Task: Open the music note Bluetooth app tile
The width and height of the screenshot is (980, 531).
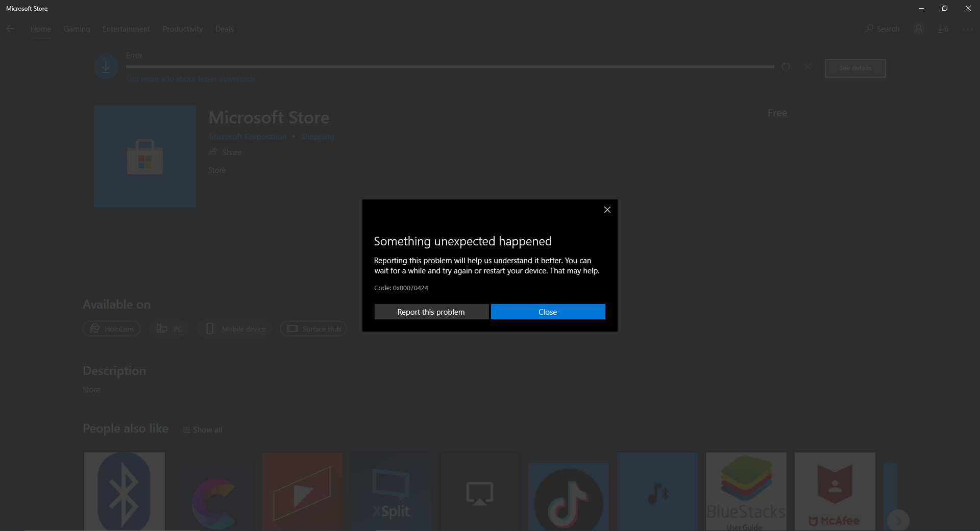Action: tap(657, 491)
